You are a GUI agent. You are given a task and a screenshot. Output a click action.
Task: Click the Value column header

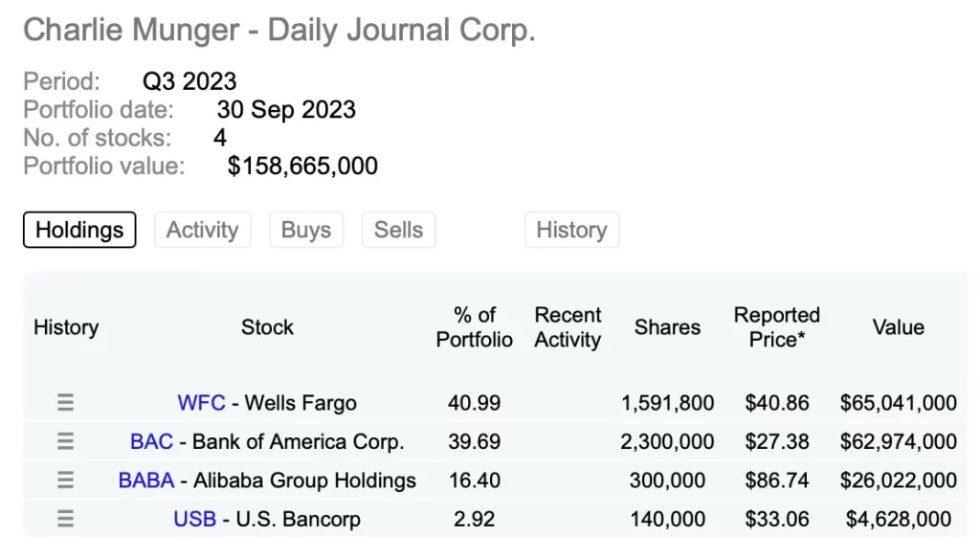[x=898, y=327]
